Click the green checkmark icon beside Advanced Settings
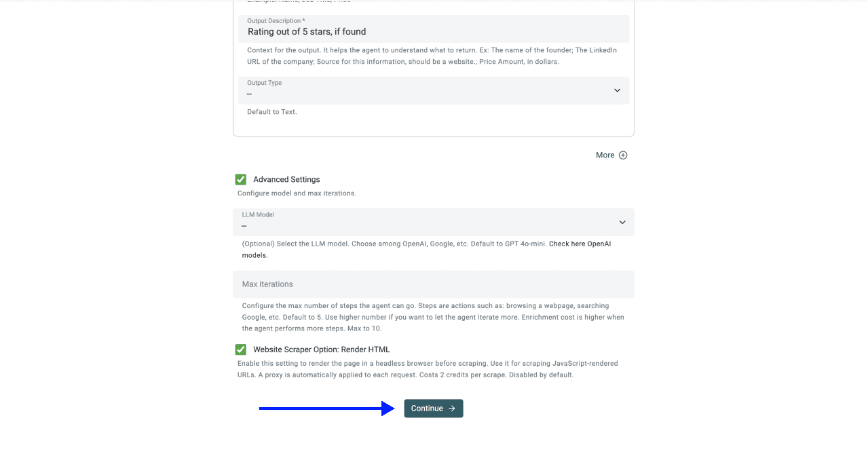 click(240, 179)
